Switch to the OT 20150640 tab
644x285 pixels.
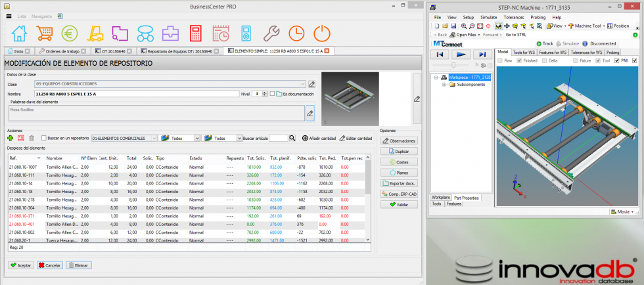pos(113,51)
